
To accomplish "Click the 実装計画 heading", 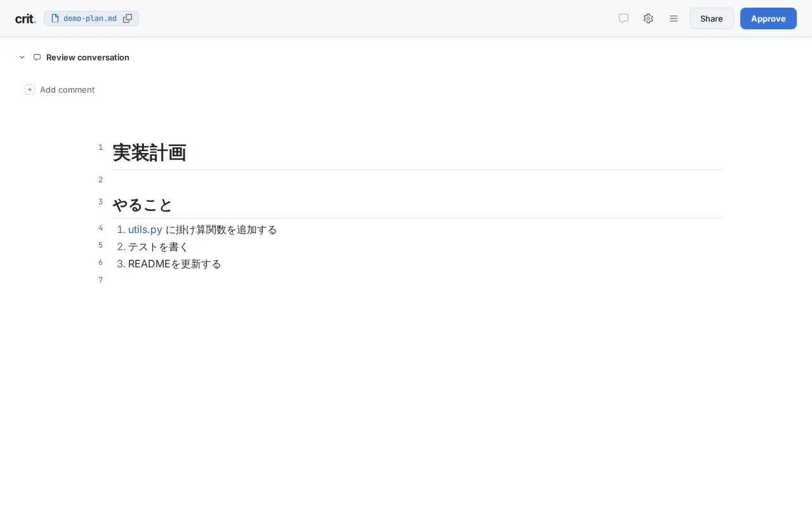I will (149, 152).
